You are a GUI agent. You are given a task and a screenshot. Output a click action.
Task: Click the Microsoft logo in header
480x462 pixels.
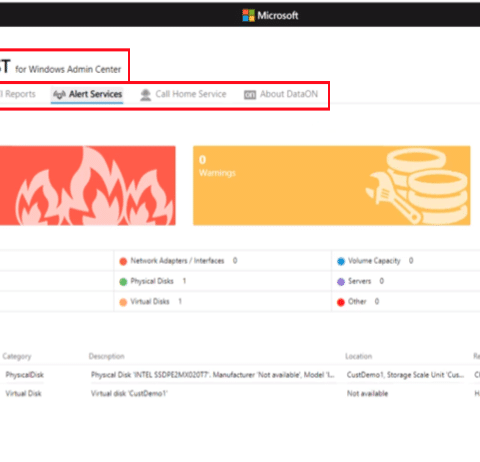270,15
